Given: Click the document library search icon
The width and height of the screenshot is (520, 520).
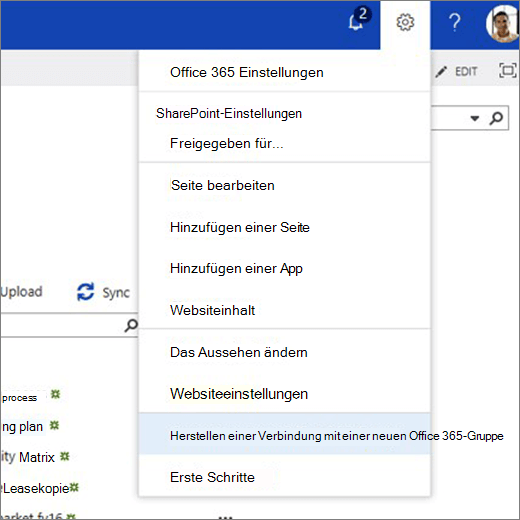Looking at the screenshot, I should coord(131,326).
